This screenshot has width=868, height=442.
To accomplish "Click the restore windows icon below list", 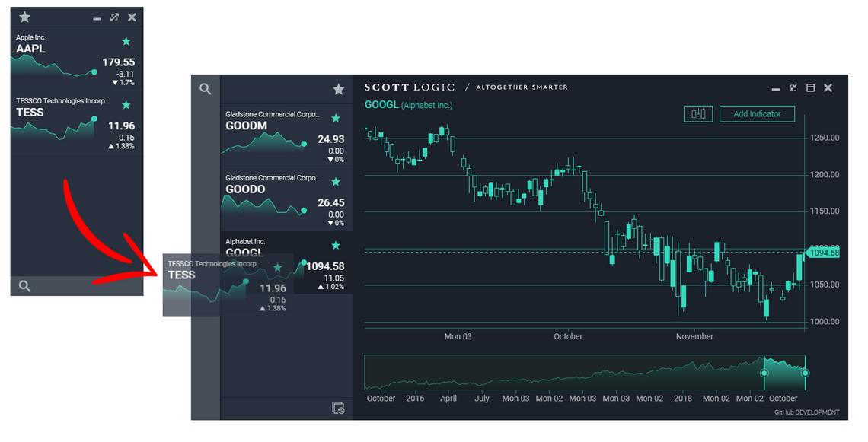I will click(x=338, y=409).
